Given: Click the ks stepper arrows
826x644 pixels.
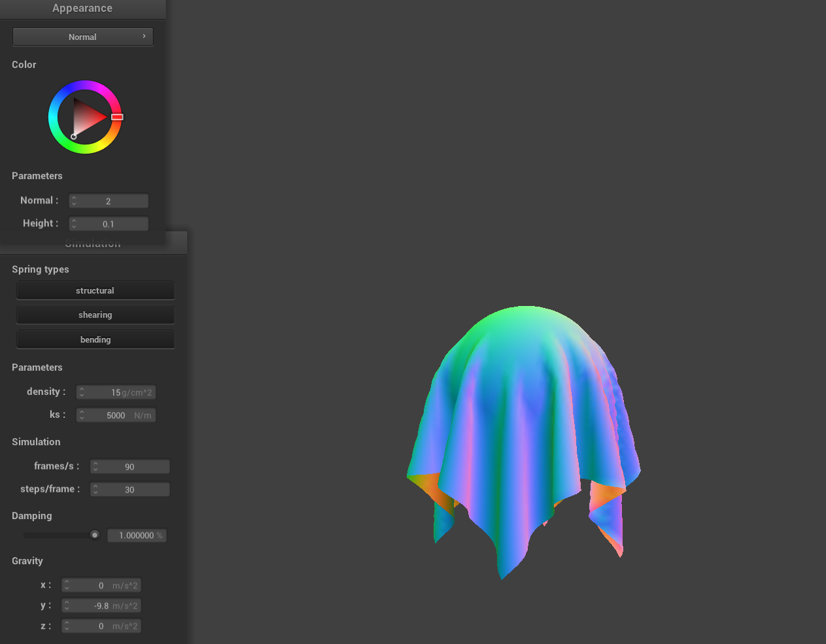Looking at the screenshot, I should pyautogui.click(x=82, y=415).
